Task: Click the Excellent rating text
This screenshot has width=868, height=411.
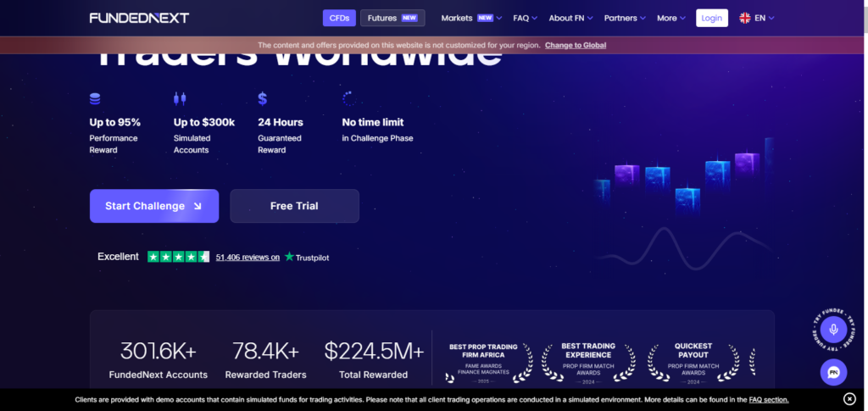Action: pos(118,257)
